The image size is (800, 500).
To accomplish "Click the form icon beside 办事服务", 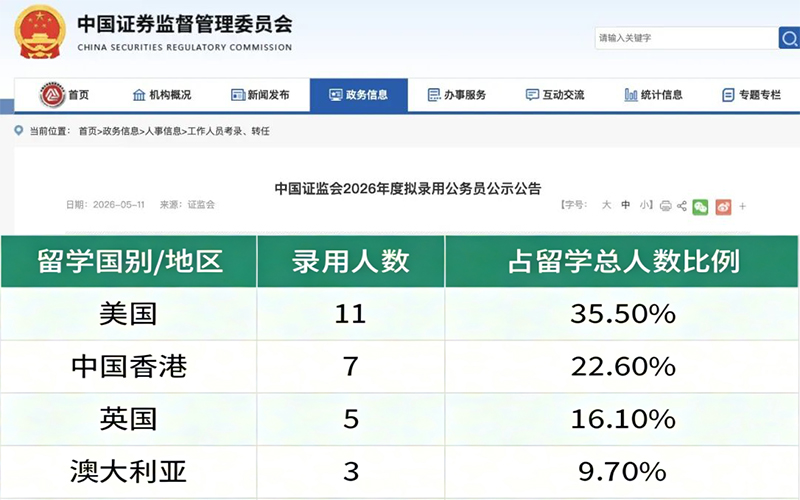I will [434, 95].
